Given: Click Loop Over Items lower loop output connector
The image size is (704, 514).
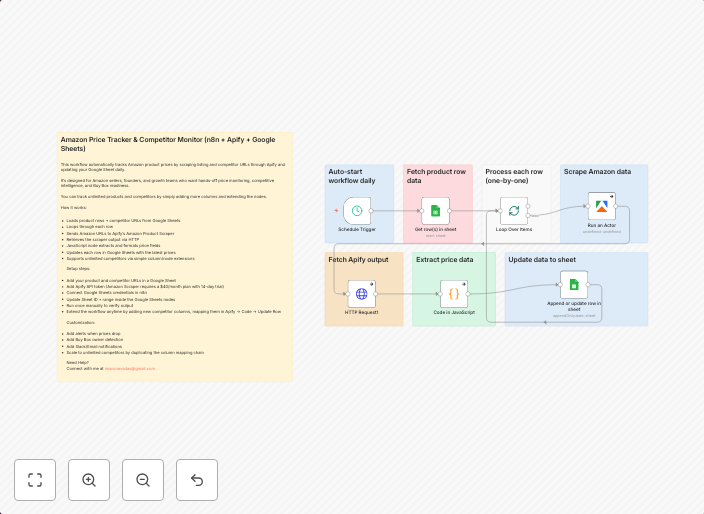Looking at the screenshot, I should [x=528, y=215].
